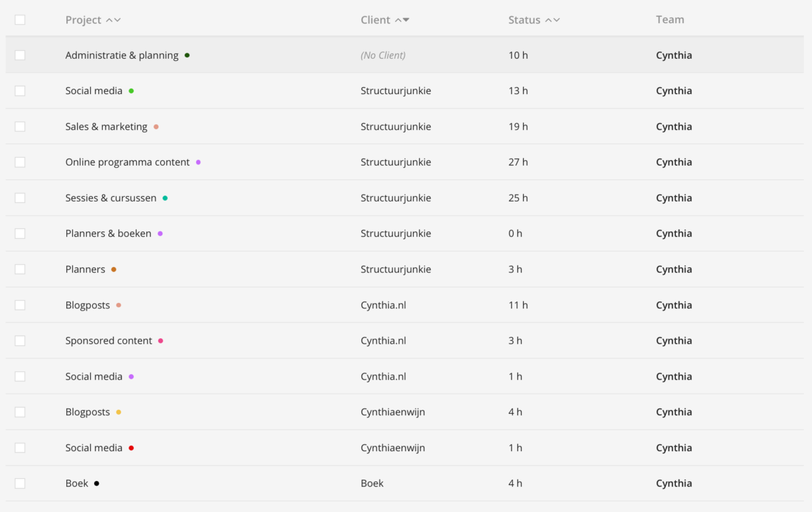Click the black dot next to Boek project
812x512 pixels.
point(97,484)
